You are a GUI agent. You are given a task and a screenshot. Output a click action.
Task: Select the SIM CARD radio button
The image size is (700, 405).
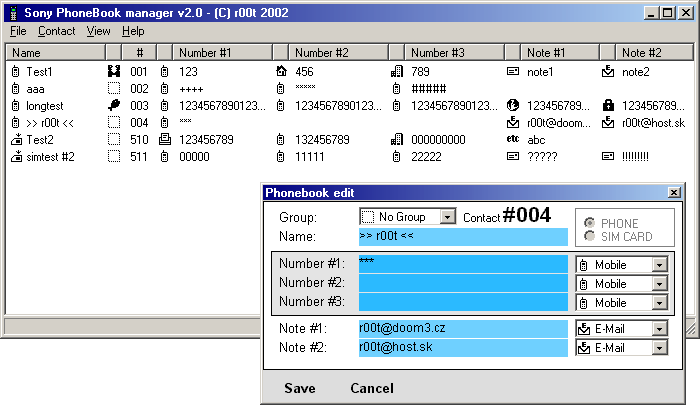pos(589,236)
